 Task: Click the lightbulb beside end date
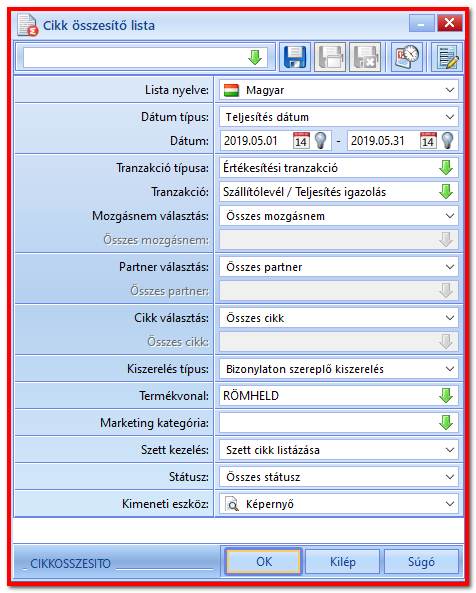pyautogui.click(x=448, y=141)
